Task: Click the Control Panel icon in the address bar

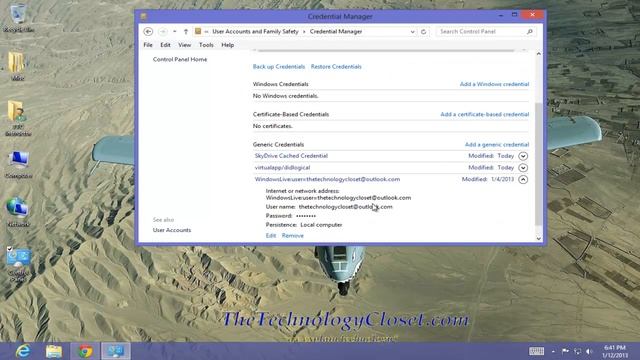Action: (198, 31)
